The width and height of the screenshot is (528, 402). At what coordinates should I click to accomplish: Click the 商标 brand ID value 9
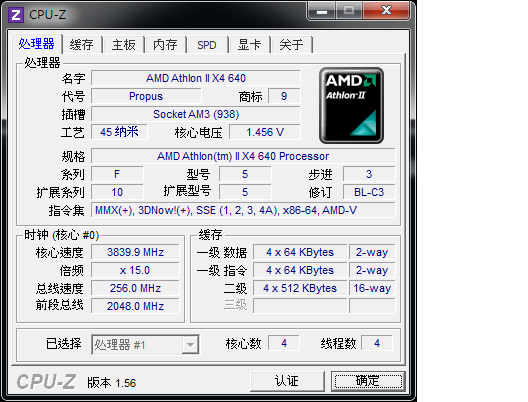[x=284, y=96]
